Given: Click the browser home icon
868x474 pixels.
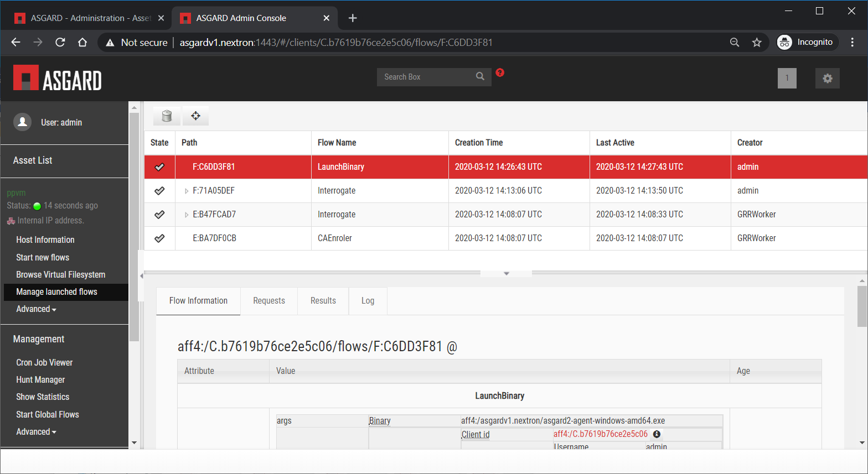Looking at the screenshot, I should (x=82, y=42).
